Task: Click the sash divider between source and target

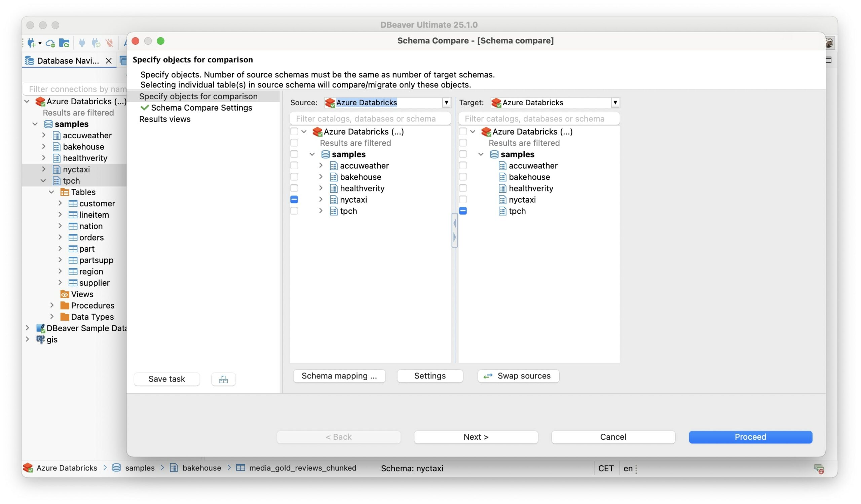Action: click(x=454, y=230)
